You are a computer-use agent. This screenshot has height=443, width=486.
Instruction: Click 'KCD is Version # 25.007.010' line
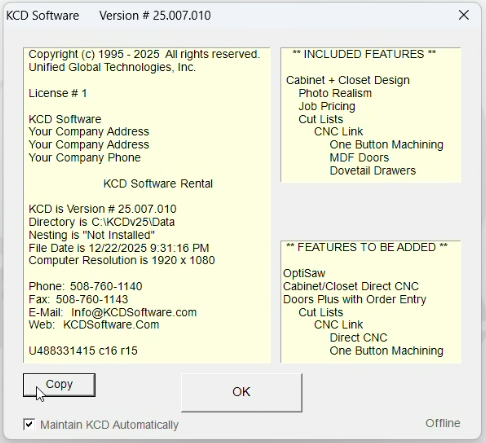click(102, 209)
